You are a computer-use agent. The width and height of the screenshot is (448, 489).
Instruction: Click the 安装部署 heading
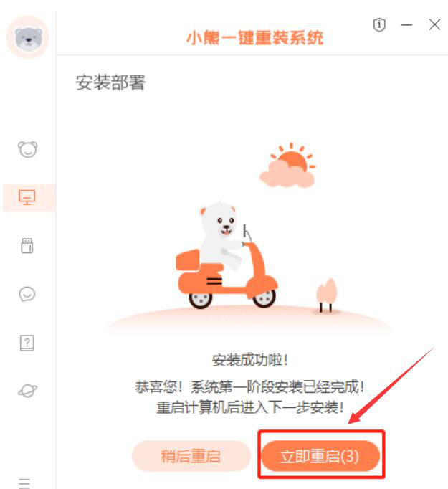[x=110, y=82]
